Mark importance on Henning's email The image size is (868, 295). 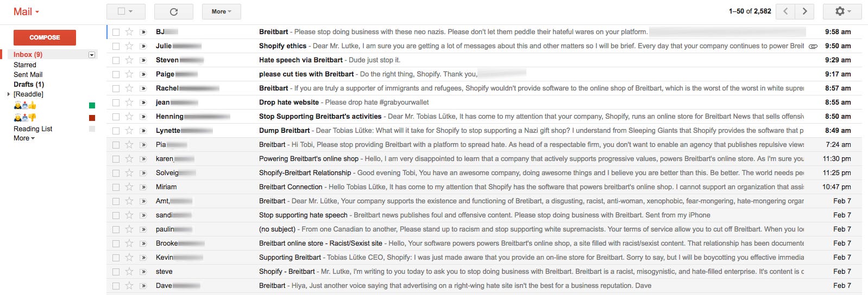coord(143,117)
